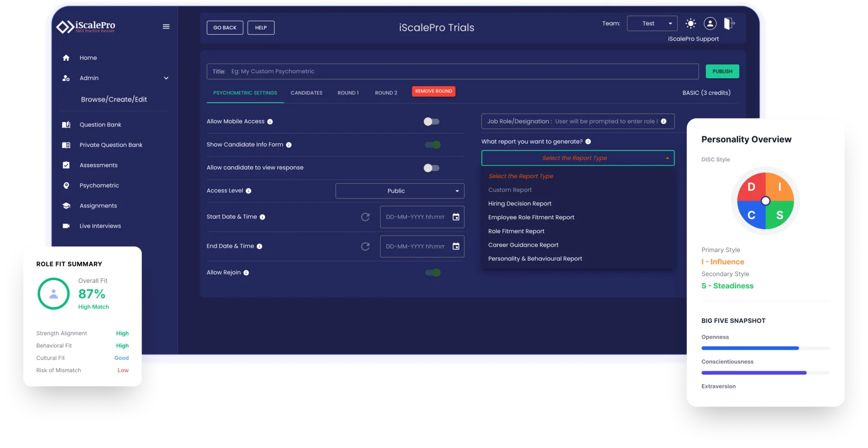This screenshot has height=448, width=868.
Task: Show info for report generation question
Action: click(x=588, y=141)
